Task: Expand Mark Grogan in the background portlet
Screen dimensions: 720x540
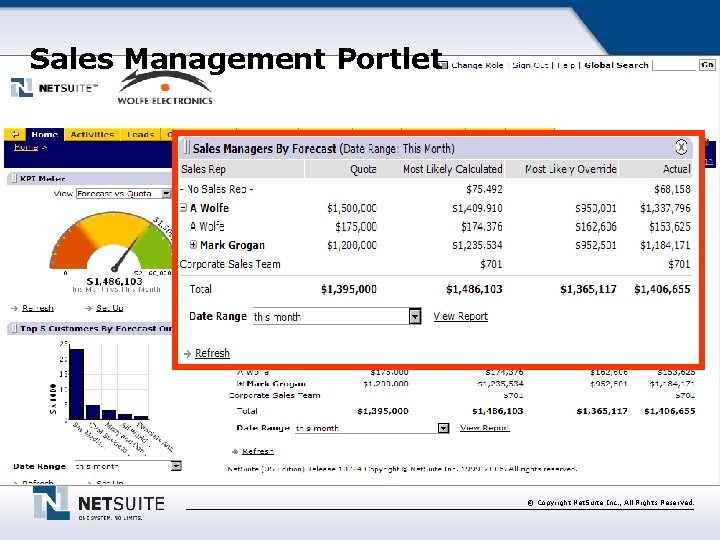Action: 240,383
